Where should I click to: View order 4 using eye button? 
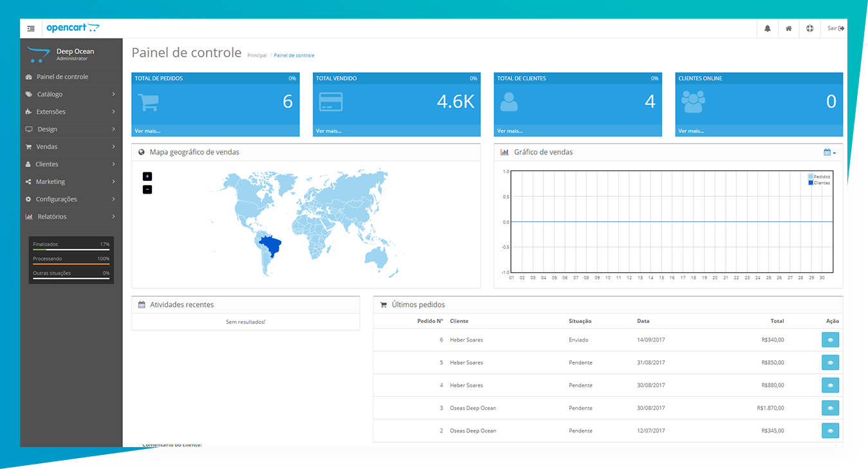tap(830, 385)
